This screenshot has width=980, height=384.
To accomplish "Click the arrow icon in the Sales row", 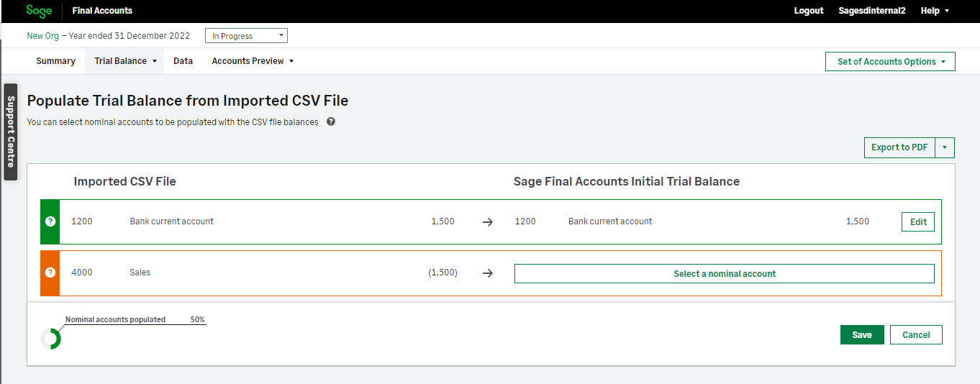I will pos(487,273).
